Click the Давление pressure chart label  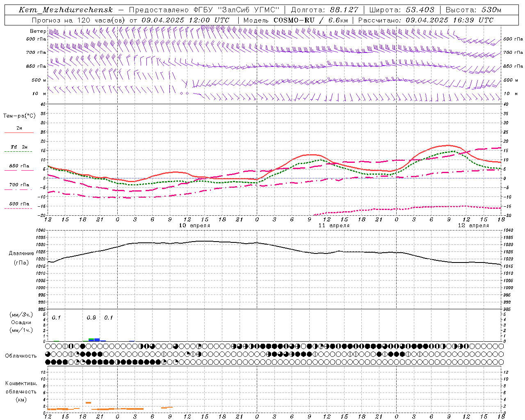(x=21, y=253)
